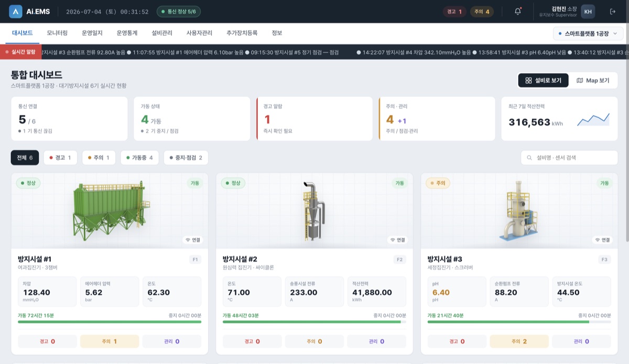This screenshot has width=629, height=364.
Task: Click 방지시설 #1 uptime progress bar
Action: 110,322
